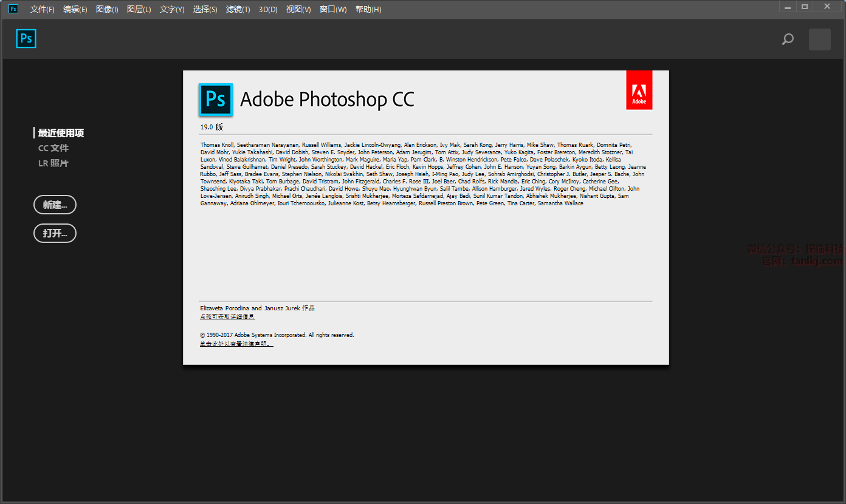Minimize the Photoshop window
Image resolution: width=846 pixels, height=504 pixels.
point(788,7)
